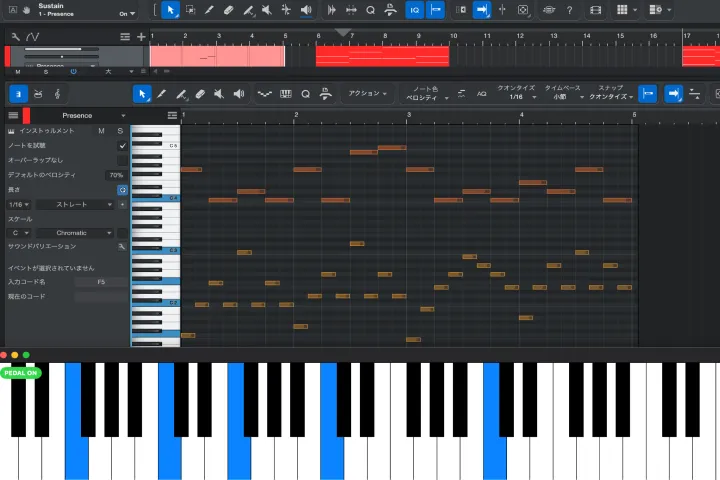Viewport: 720px width, 480px height.
Task: Click the wrench icon above the track list
Action: pyautogui.click(x=15, y=37)
